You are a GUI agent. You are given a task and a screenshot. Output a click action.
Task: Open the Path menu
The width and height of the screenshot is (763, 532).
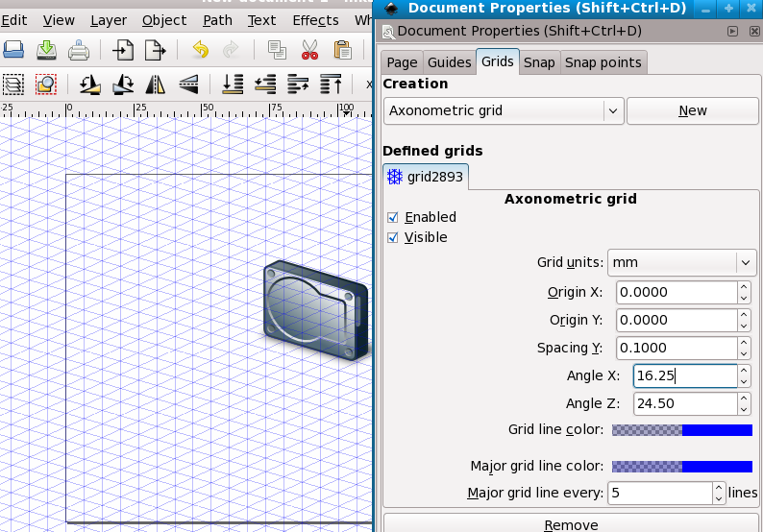(x=217, y=20)
